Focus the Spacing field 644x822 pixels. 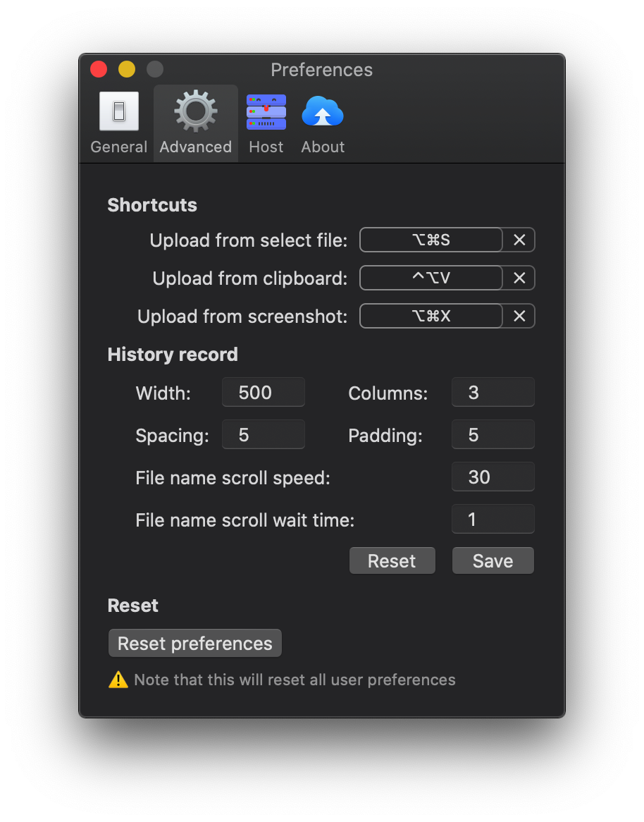coord(263,434)
